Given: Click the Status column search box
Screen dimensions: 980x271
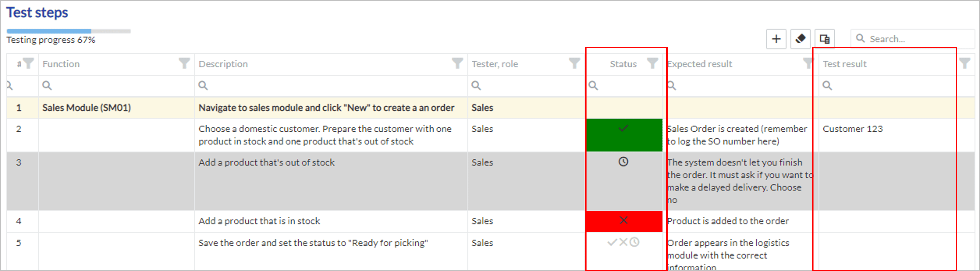Looking at the screenshot, I should click(624, 86).
